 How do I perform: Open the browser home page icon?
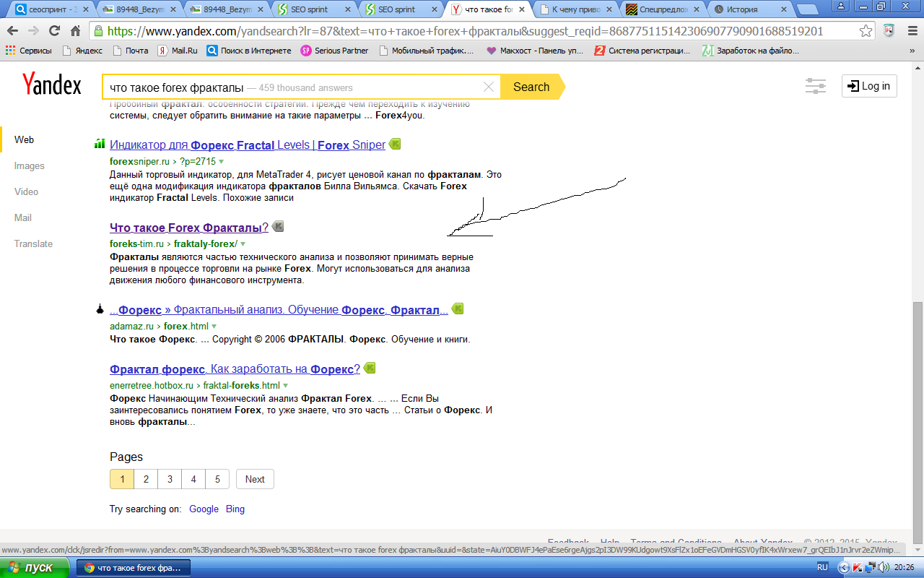[75, 32]
